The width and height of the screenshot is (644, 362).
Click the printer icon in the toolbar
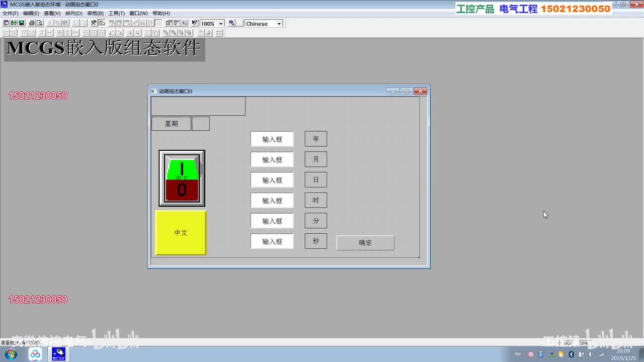[32, 23]
